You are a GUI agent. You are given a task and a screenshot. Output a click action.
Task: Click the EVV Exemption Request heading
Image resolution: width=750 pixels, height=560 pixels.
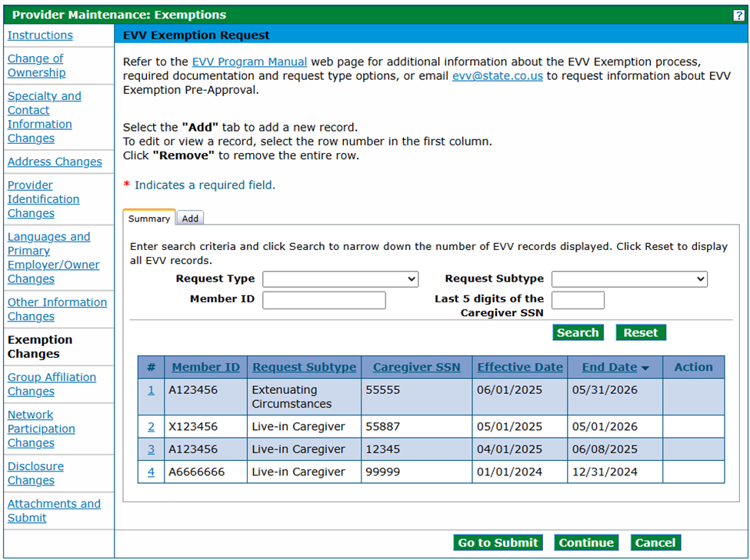197,35
